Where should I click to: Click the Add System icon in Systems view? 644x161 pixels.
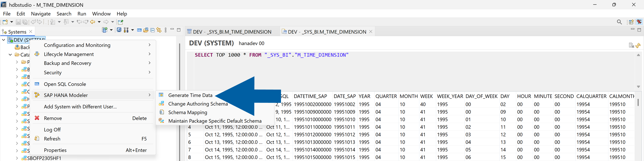105,30
